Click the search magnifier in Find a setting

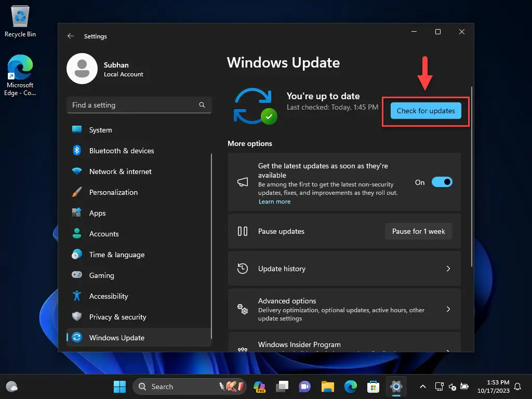[202, 105]
